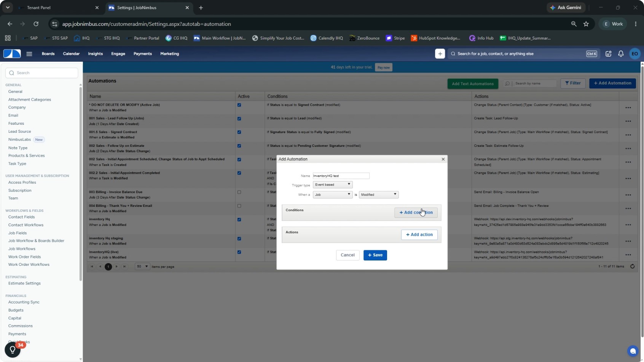Screen dimensions: 644x362
Task: Open the Payments menu
Action: (143, 54)
